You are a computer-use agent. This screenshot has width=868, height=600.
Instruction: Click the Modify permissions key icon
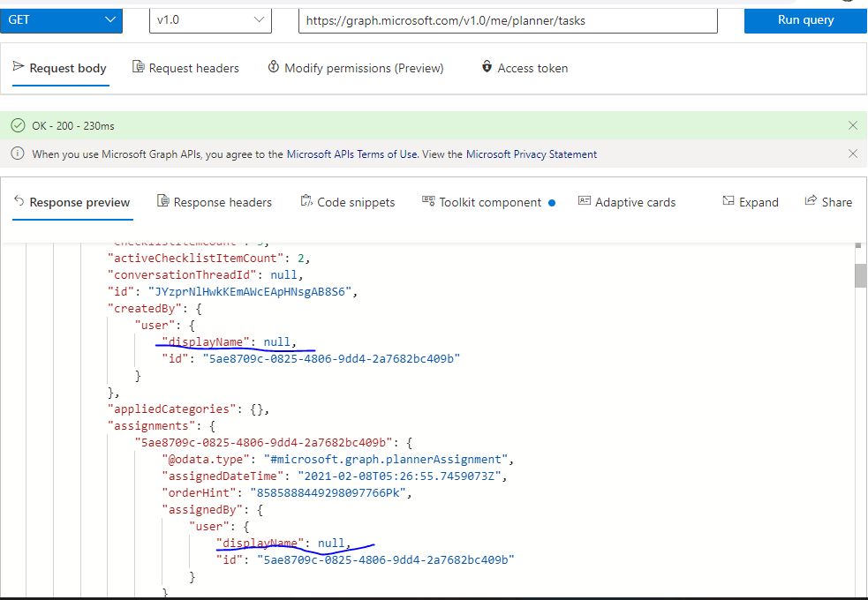[273, 67]
